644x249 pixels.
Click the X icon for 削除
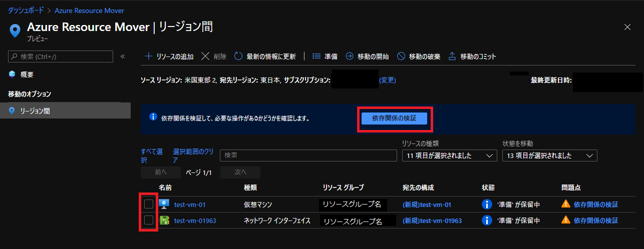tap(205, 56)
